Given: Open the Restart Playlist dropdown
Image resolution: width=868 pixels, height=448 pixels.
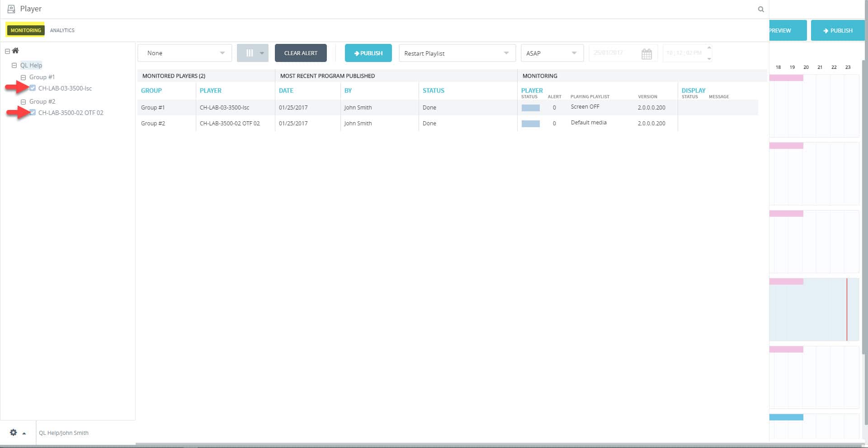Looking at the screenshot, I should pyautogui.click(x=457, y=53).
